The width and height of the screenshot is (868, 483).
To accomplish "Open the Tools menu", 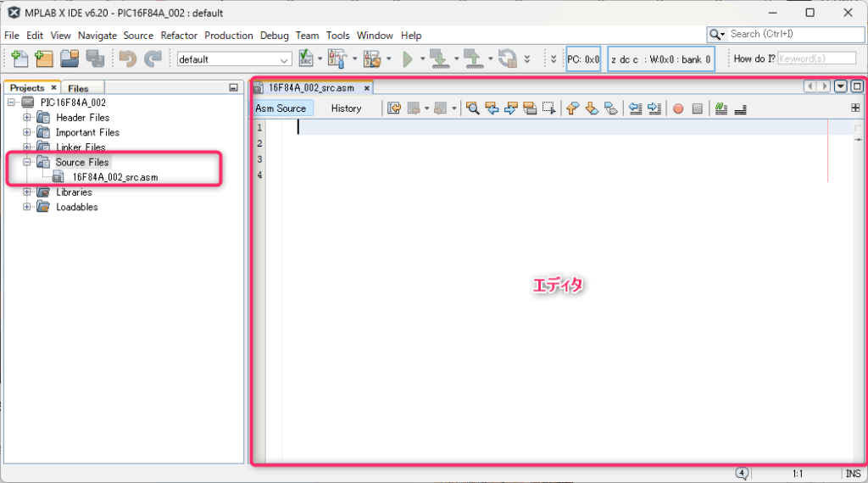I will (x=337, y=36).
